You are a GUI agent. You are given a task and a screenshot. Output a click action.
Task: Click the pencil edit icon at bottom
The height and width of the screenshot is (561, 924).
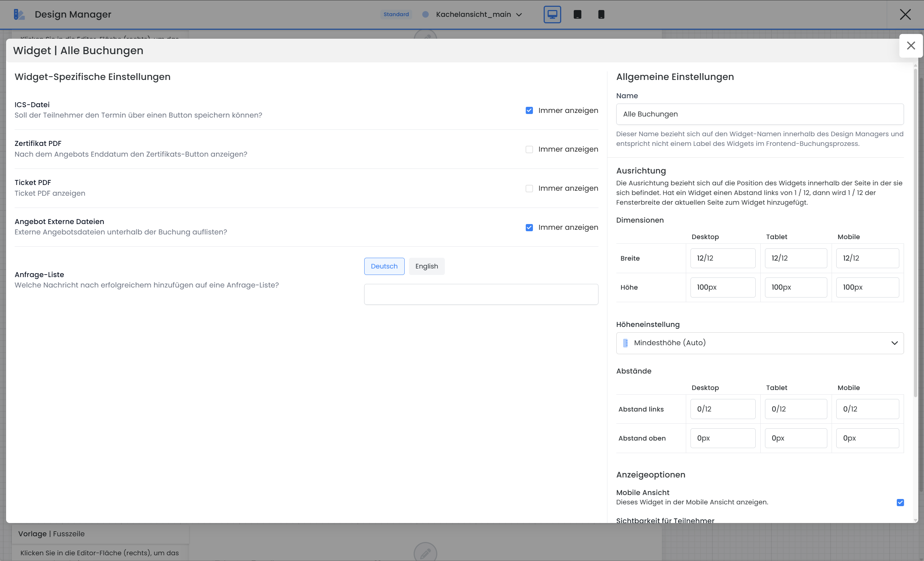point(425,553)
